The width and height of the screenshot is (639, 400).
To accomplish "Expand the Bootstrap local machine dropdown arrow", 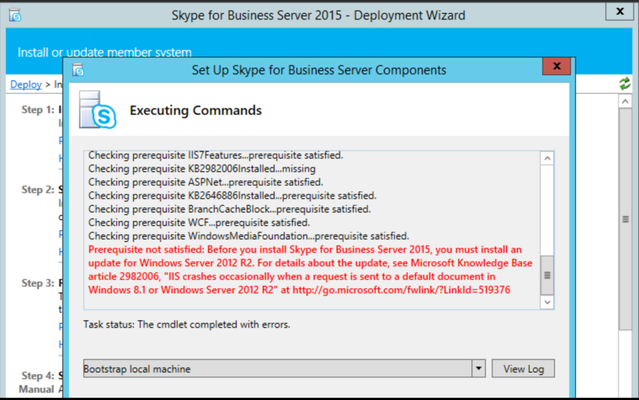I will click(x=479, y=369).
